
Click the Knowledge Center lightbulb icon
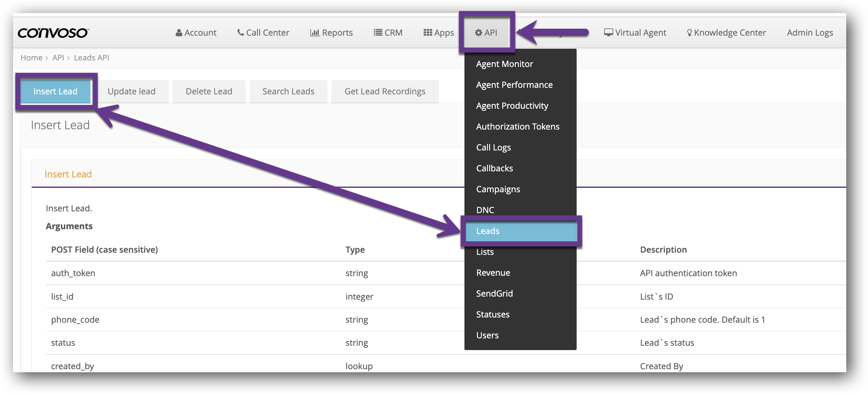tap(689, 33)
